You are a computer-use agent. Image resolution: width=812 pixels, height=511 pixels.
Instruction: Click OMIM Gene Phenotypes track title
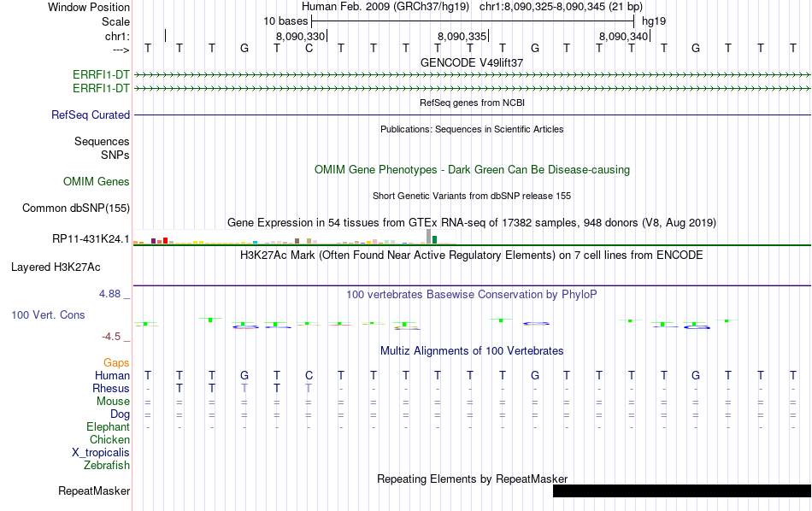point(472,170)
